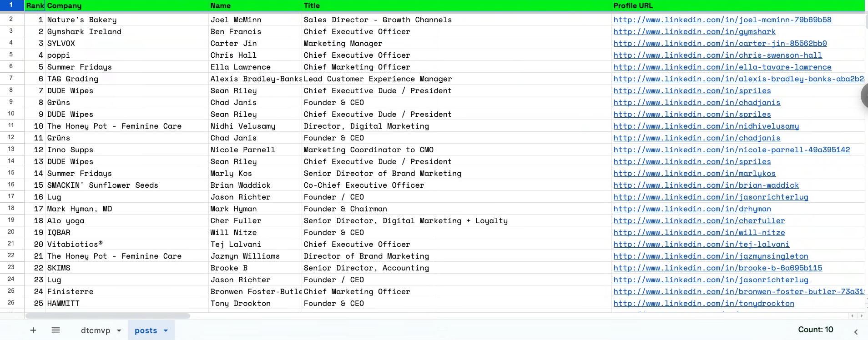
Task: Open the all sheets list icon
Action: click(56, 330)
